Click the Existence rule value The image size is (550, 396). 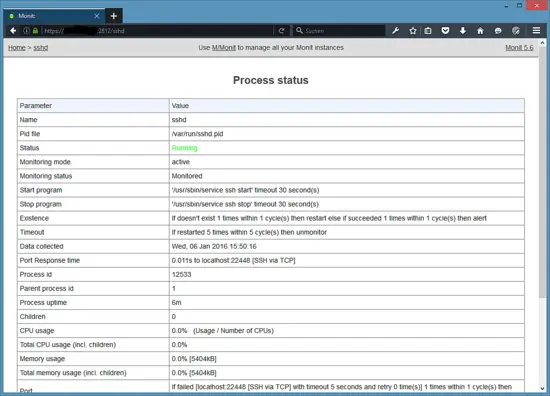point(329,218)
